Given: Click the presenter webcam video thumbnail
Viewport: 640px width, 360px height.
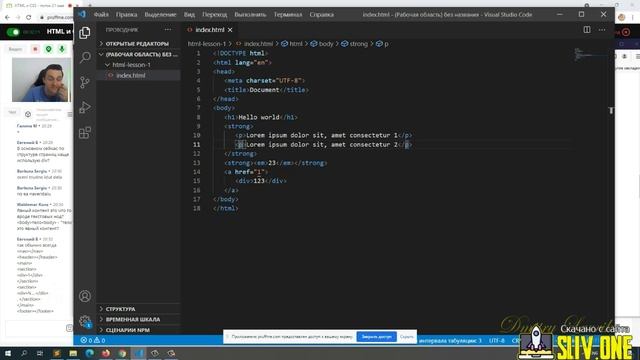Looking at the screenshot, I should 41,80.
